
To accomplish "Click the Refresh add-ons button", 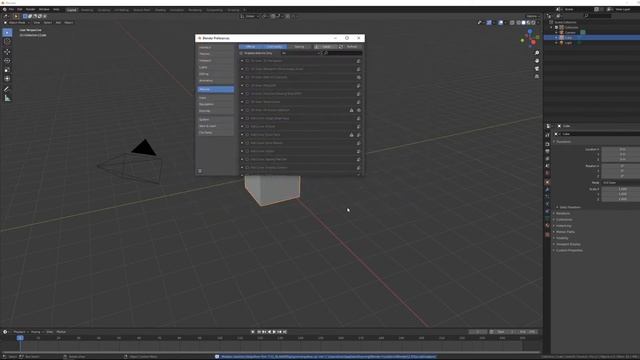I will (x=351, y=47).
